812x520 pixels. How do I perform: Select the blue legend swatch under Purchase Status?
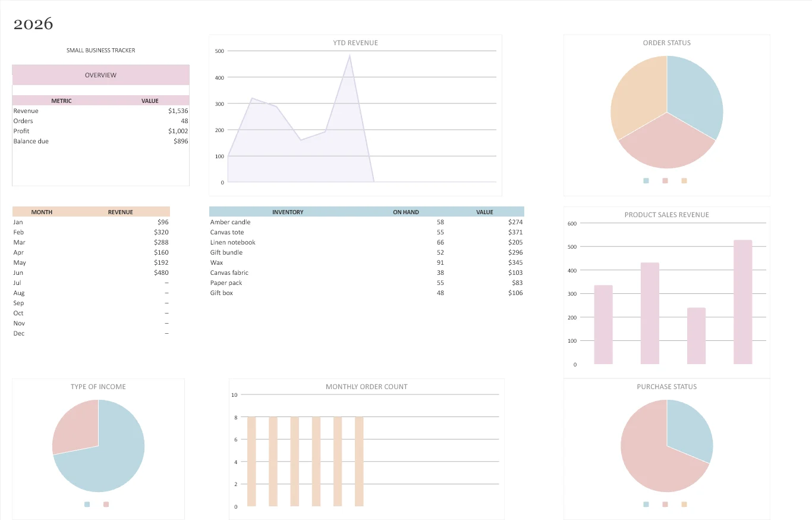tap(646, 504)
